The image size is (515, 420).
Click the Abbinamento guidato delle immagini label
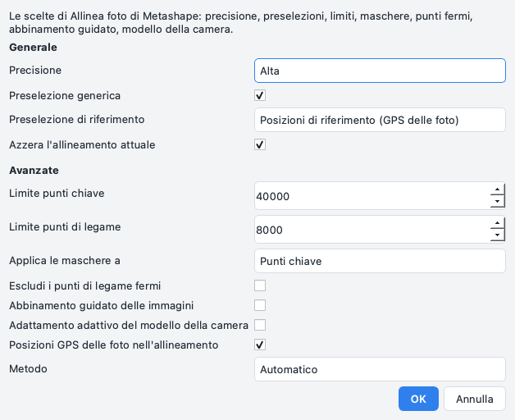click(x=101, y=306)
